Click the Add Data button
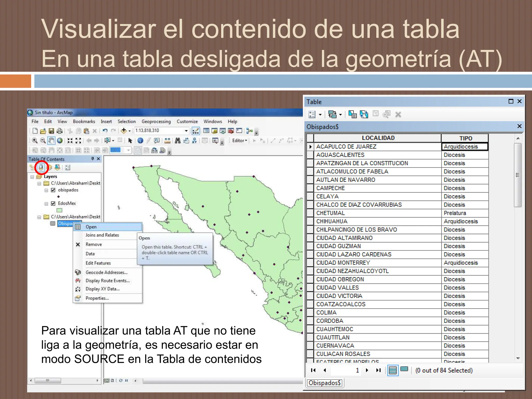This screenshot has height=399, width=532. tap(124, 131)
